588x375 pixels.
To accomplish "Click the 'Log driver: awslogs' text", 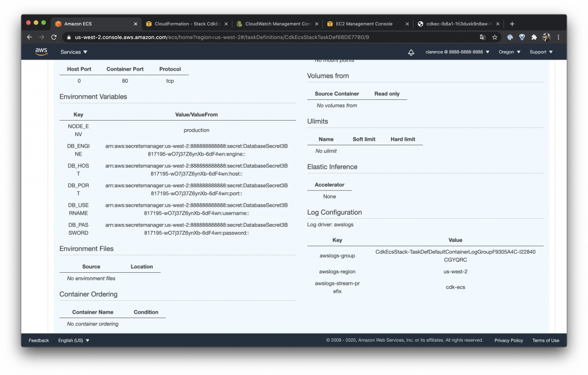I will coord(330,225).
